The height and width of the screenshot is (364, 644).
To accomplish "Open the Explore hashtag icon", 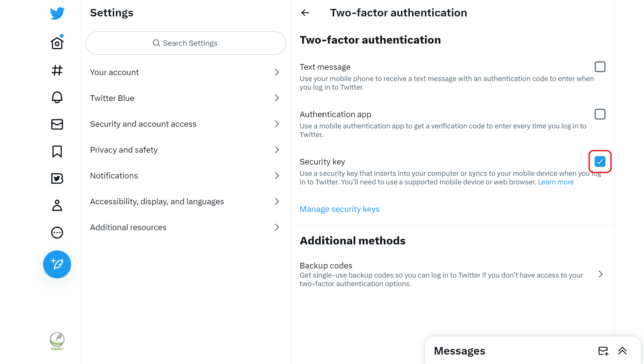I will tap(57, 70).
